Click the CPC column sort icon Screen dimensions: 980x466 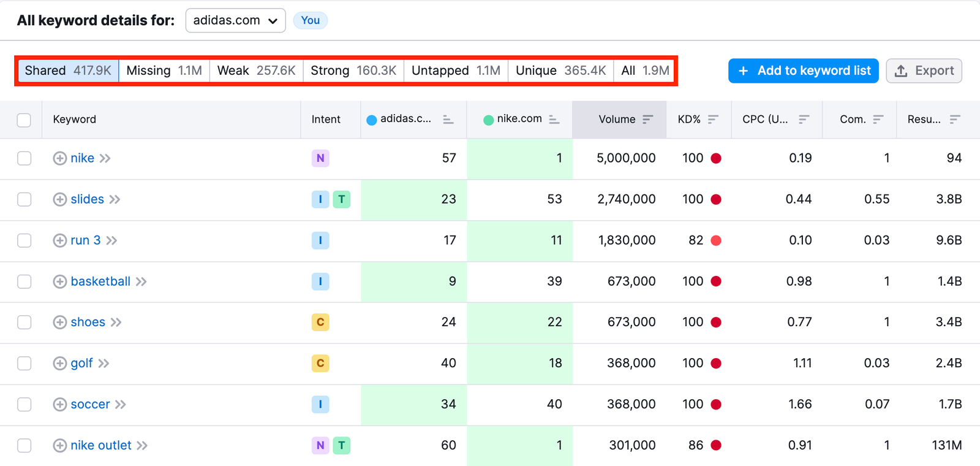point(804,120)
